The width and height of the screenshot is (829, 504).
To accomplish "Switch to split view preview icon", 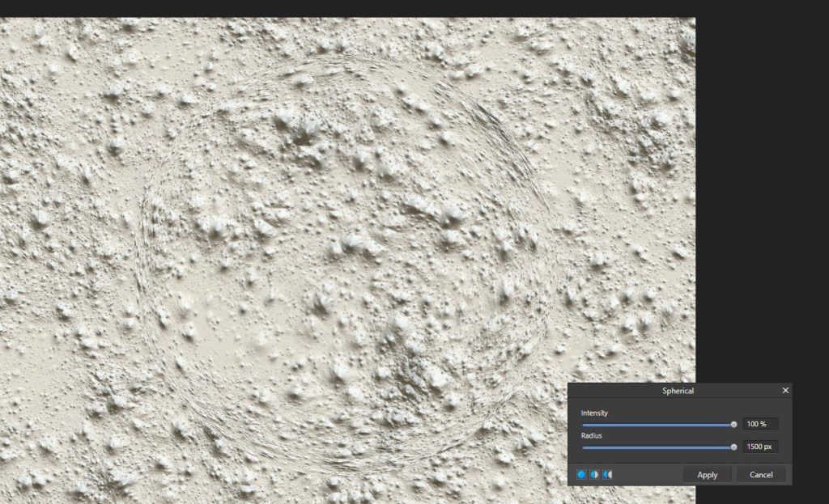I will 594,475.
